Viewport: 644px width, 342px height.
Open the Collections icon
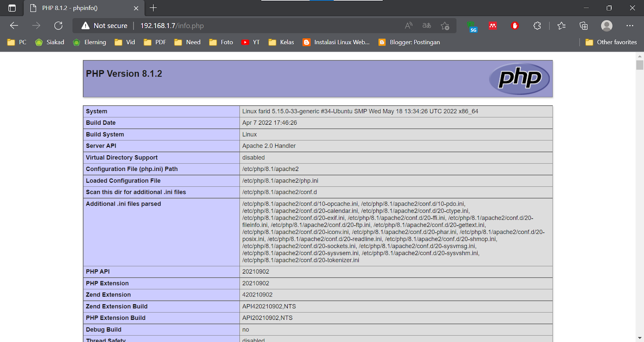(x=584, y=26)
